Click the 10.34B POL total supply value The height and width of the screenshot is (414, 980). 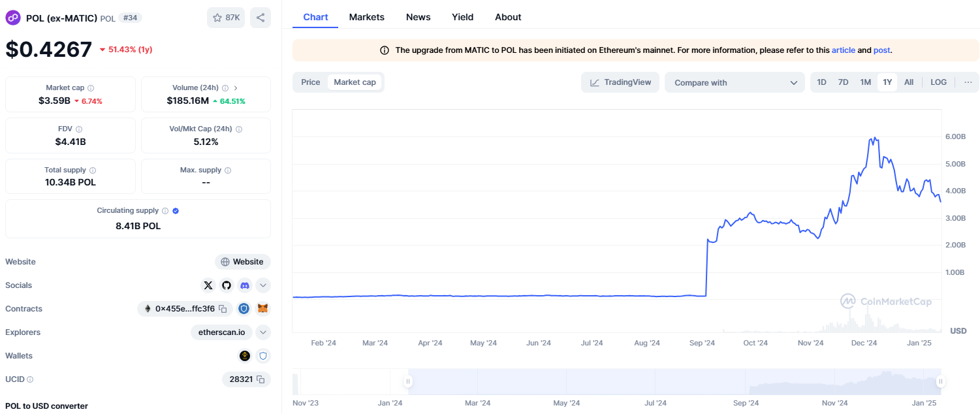click(71, 182)
